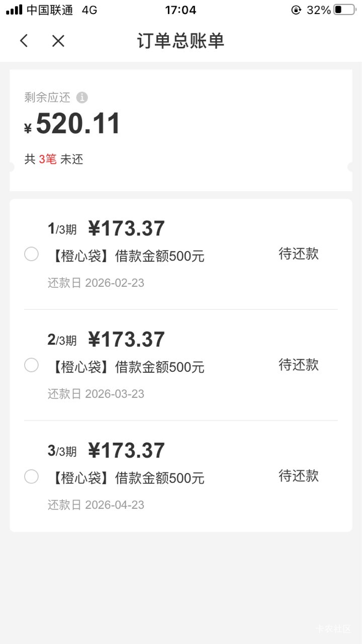Tap the battery icon in status bar
This screenshot has width=362, height=644.
click(344, 10)
